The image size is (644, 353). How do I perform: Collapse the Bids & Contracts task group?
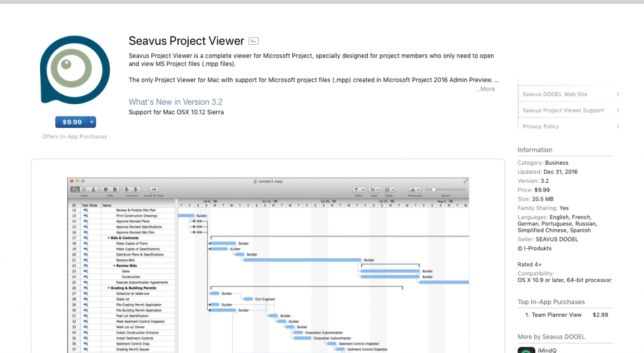pyautogui.click(x=109, y=238)
